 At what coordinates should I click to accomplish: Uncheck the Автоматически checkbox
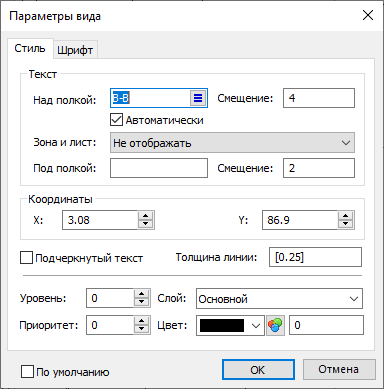point(116,120)
